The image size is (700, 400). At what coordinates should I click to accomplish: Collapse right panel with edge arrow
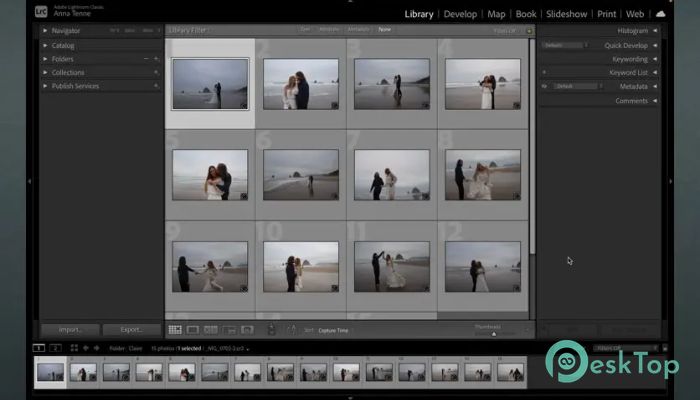coord(671,181)
